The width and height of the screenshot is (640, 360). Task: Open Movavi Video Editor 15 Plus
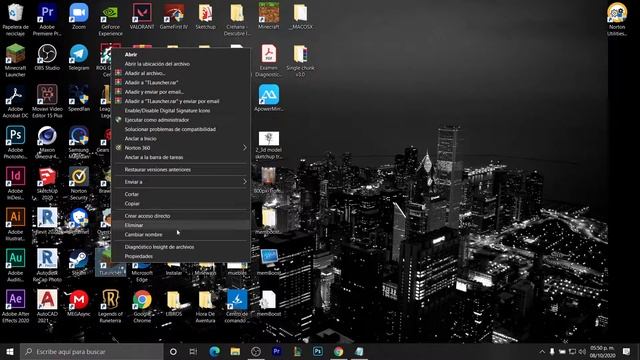point(47,101)
